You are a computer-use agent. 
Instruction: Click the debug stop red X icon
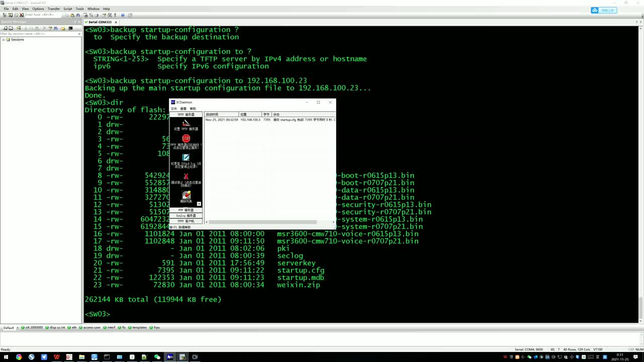tap(186, 176)
